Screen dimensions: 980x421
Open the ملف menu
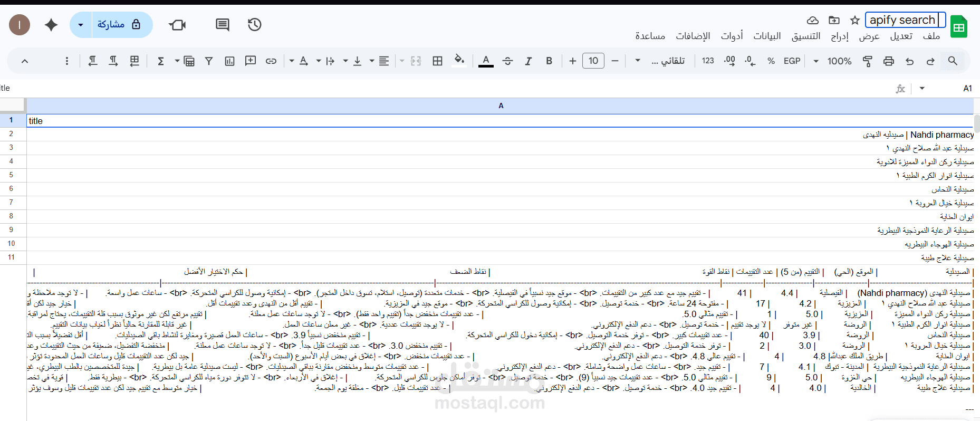point(931,36)
